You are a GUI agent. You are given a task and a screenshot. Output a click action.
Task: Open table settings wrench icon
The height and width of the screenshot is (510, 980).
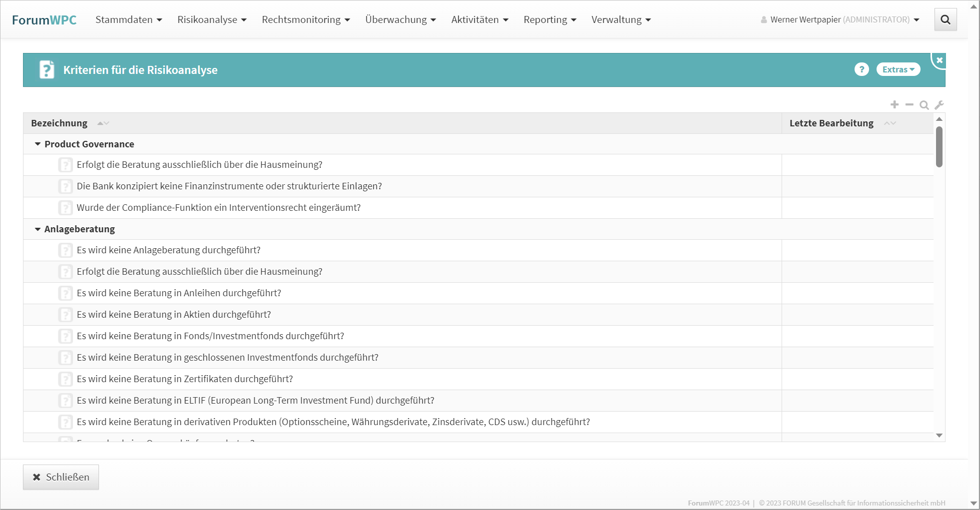[x=939, y=105]
